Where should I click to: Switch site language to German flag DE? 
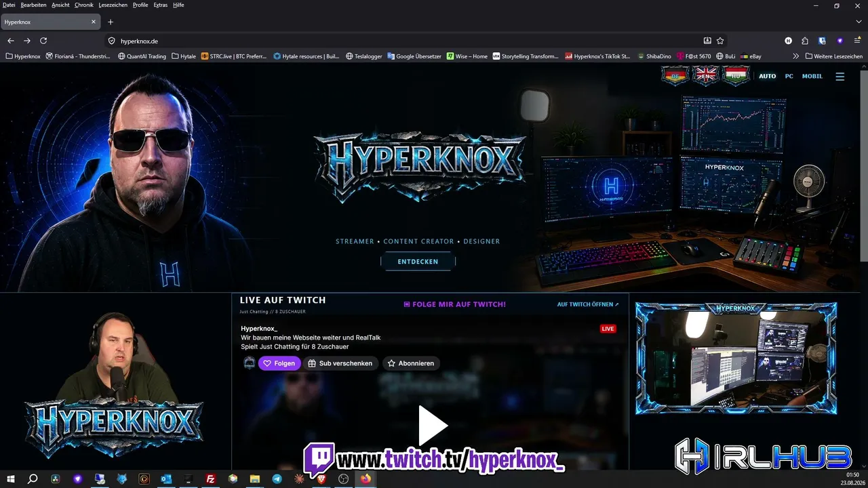click(674, 76)
